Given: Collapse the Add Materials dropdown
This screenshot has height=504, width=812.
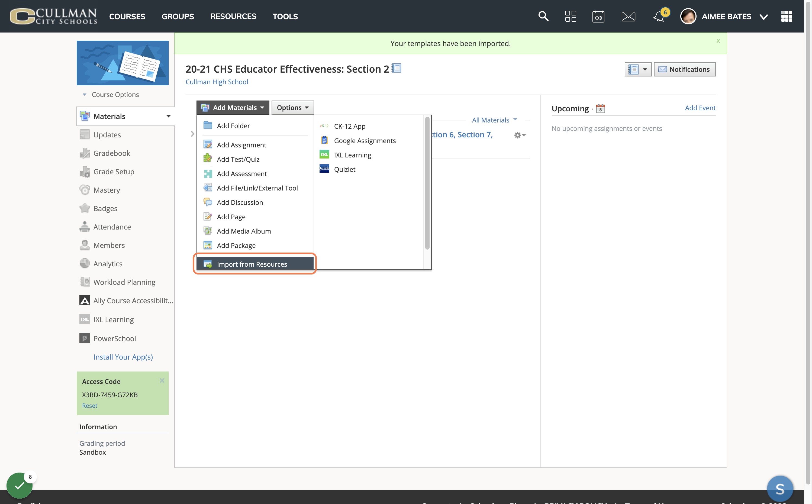Looking at the screenshot, I should (x=233, y=107).
